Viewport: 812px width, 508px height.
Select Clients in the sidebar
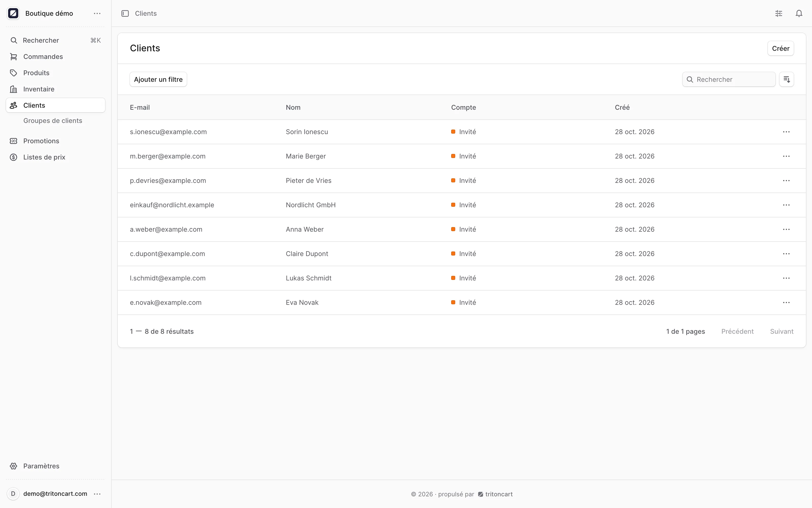tap(55, 105)
